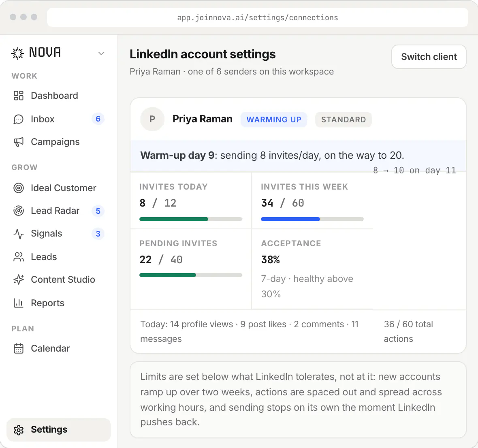Click the Calendar icon in sidebar

click(19, 348)
